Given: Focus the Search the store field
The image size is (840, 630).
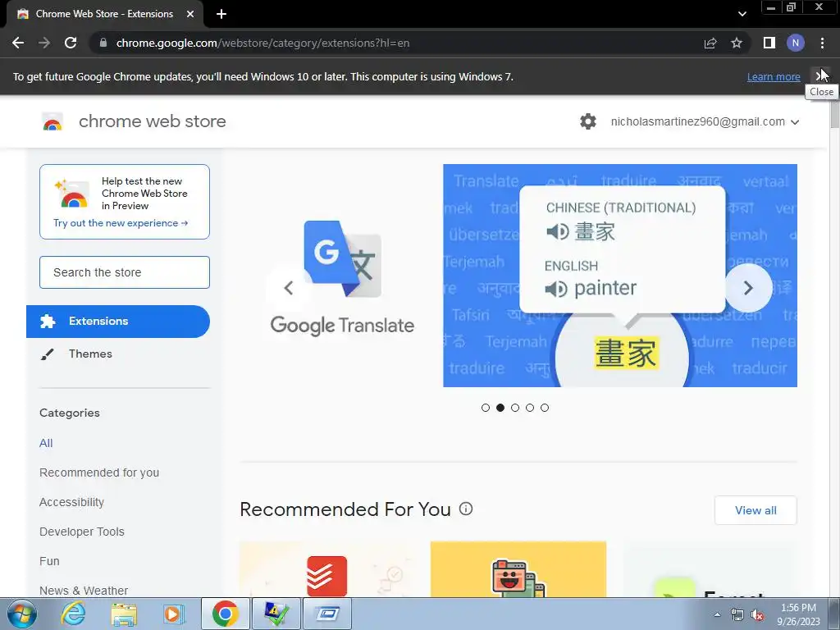Looking at the screenshot, I should (x=125, y=272).
